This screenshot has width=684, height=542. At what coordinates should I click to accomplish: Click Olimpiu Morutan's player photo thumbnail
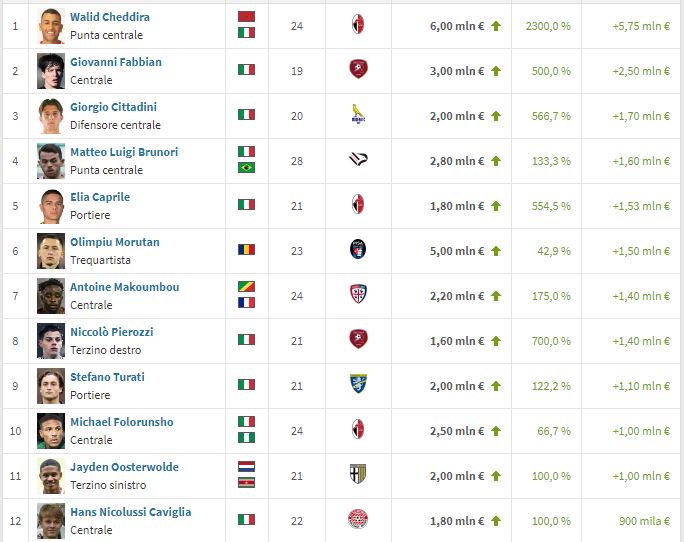pos(51,250)
